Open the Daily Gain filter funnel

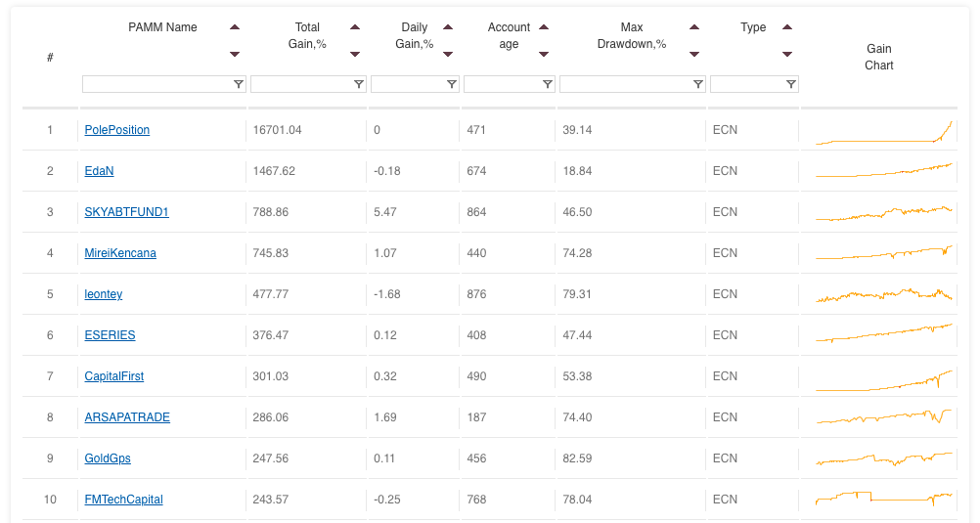[x=451, y=84]
